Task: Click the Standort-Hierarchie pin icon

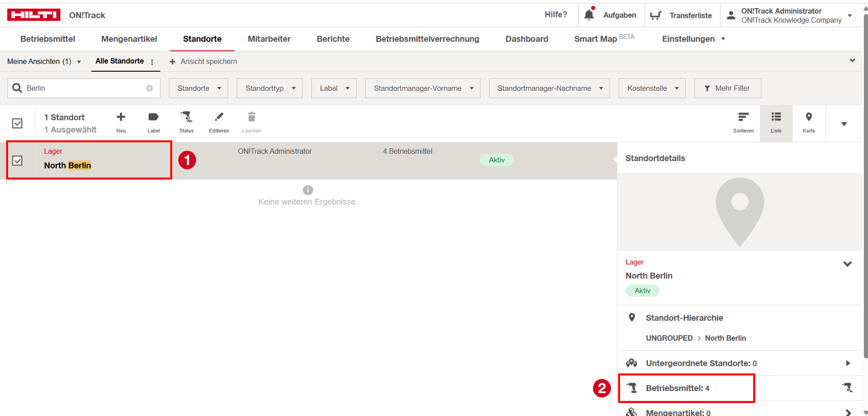Action: click(x=632, y=317)
